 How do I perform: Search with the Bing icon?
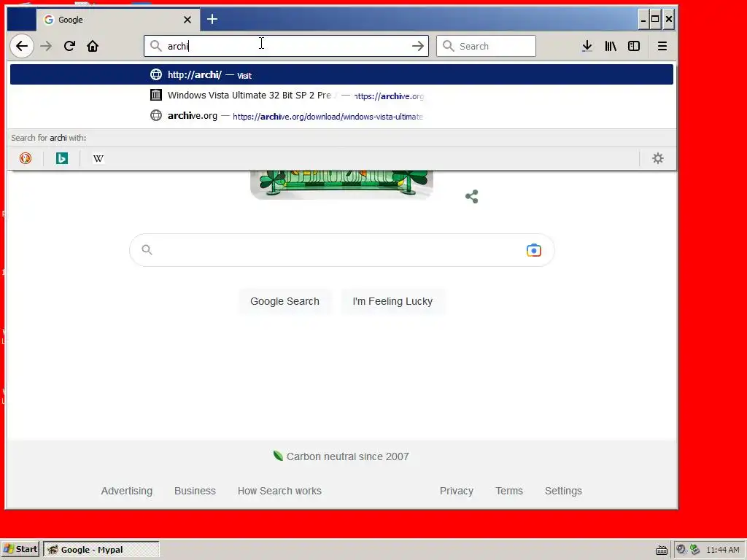point(61,158)
